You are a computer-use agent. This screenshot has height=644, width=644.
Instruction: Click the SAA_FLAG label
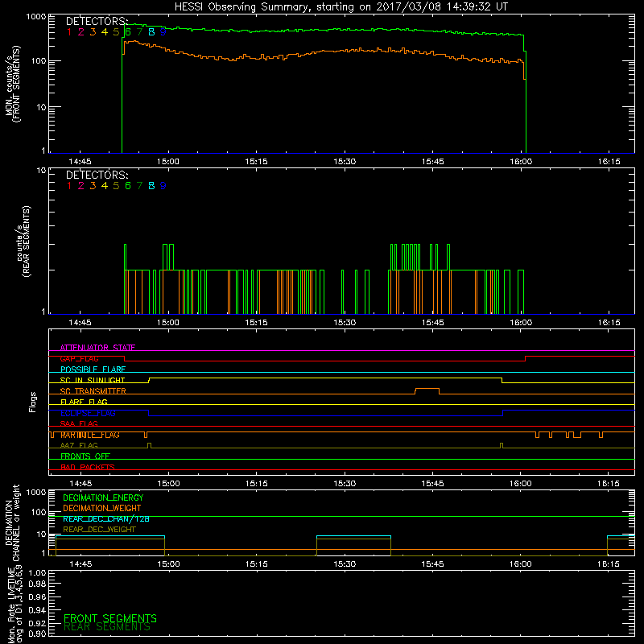pos(79,424)
